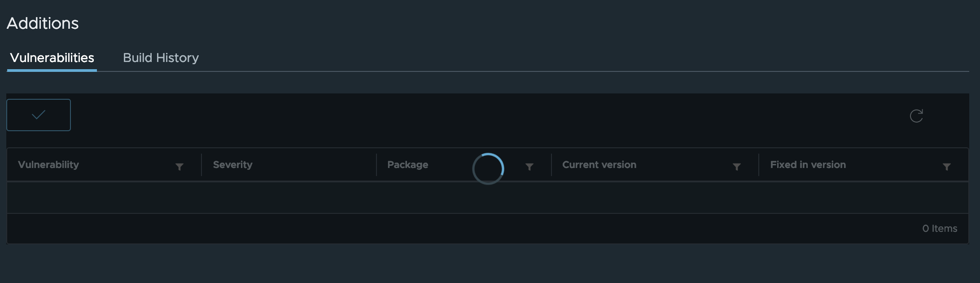Switch to the Build History tab
This screenshot has height=283, width=980.
[x=161, y=57]
